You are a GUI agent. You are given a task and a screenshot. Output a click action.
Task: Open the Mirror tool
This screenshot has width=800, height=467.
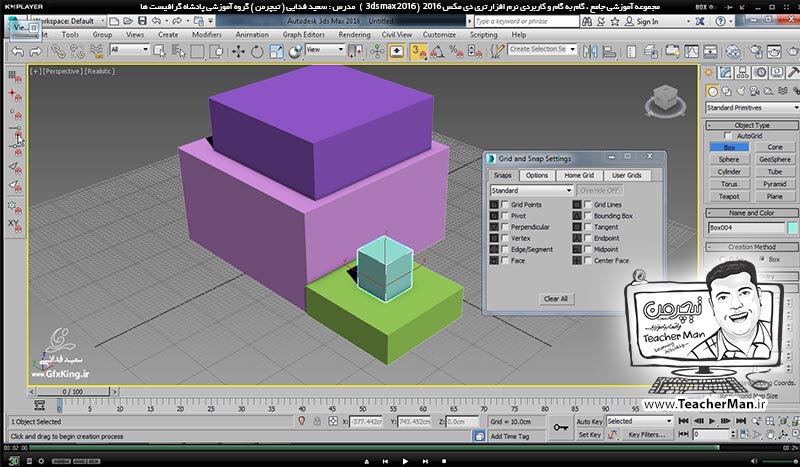[x=590, y=51]
